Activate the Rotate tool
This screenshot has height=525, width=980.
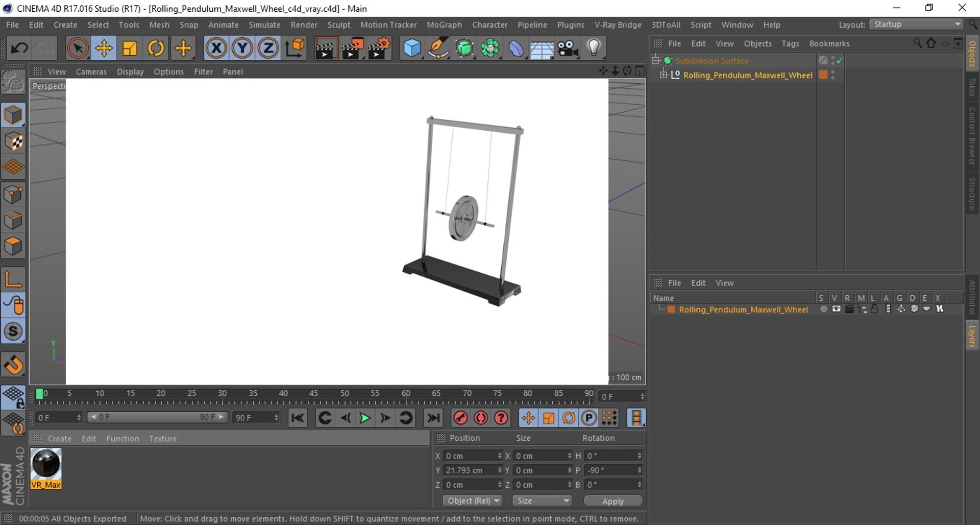tap(156, 49)
